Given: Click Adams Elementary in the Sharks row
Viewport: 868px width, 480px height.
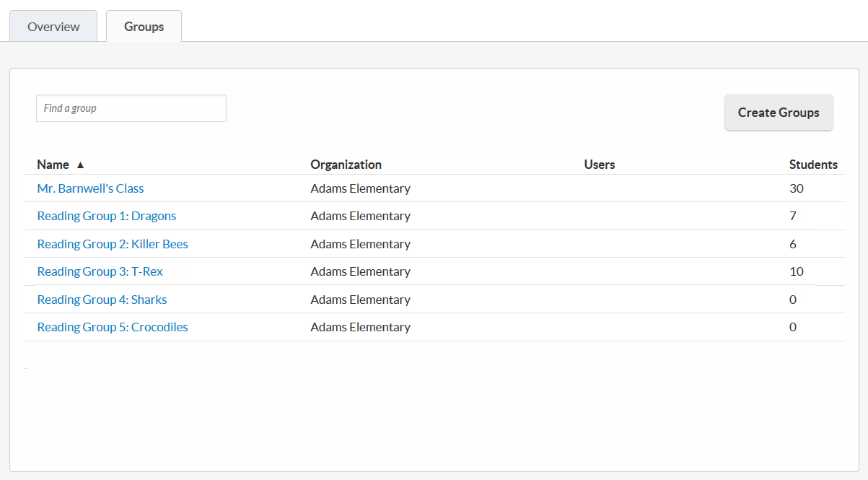Looking at the screenshot, I should [360, 300].
